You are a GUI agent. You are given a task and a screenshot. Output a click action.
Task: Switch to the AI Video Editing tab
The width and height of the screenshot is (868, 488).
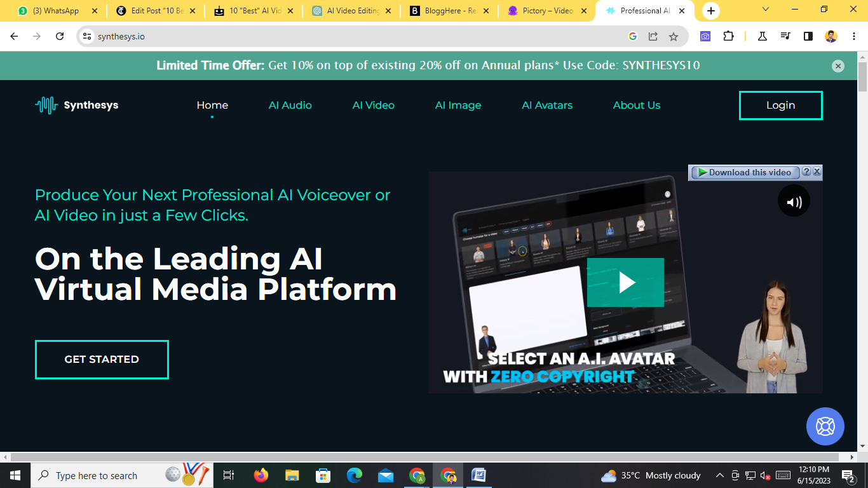pos(351,11)
